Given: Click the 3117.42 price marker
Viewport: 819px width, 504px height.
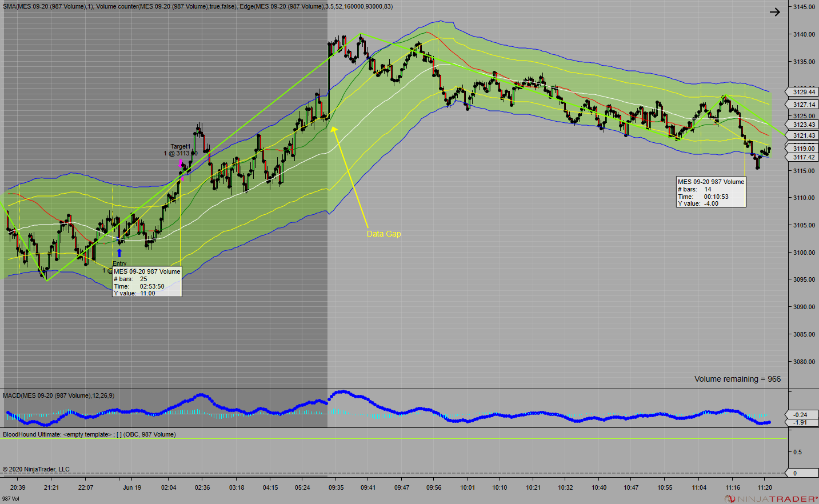Looking at the screenshot, I should (x=803, y=157).
